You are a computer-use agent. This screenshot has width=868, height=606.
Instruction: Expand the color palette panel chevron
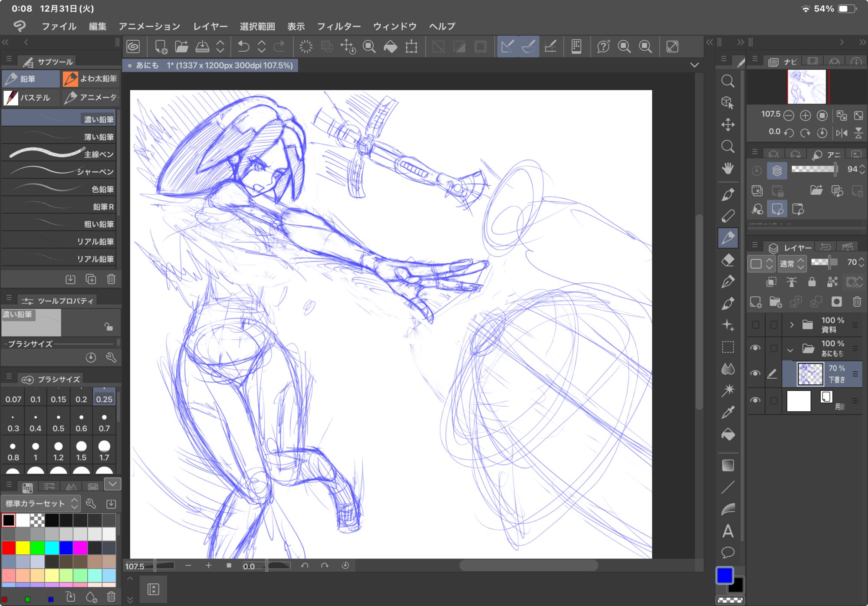pyautogui.click(x=112, y=484)
